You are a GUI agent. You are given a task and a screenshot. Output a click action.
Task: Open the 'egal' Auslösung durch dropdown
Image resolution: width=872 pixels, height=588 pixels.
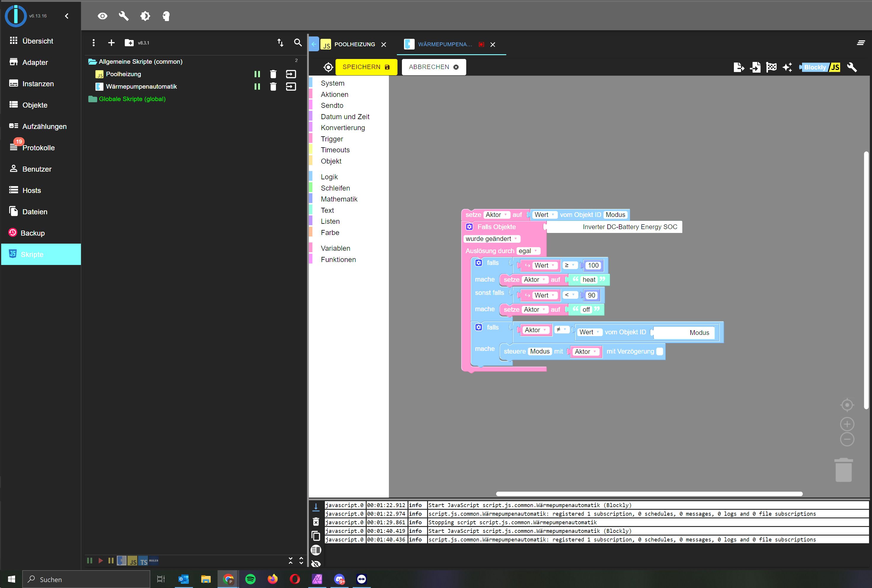528,251
